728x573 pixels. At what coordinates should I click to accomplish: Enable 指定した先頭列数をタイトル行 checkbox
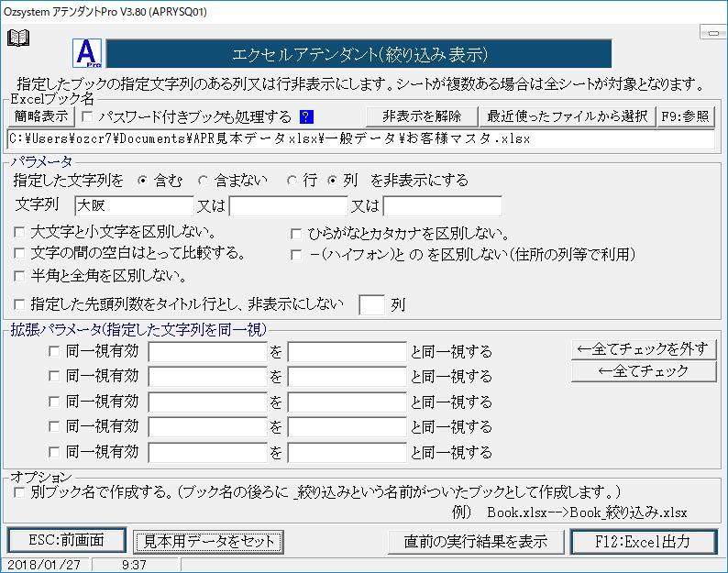(19, 304)
